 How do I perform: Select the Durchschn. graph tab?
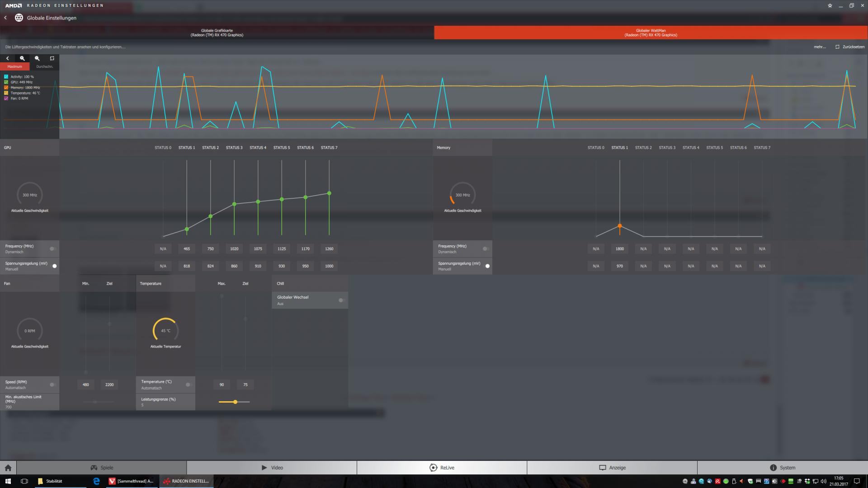tap(44, 66)
